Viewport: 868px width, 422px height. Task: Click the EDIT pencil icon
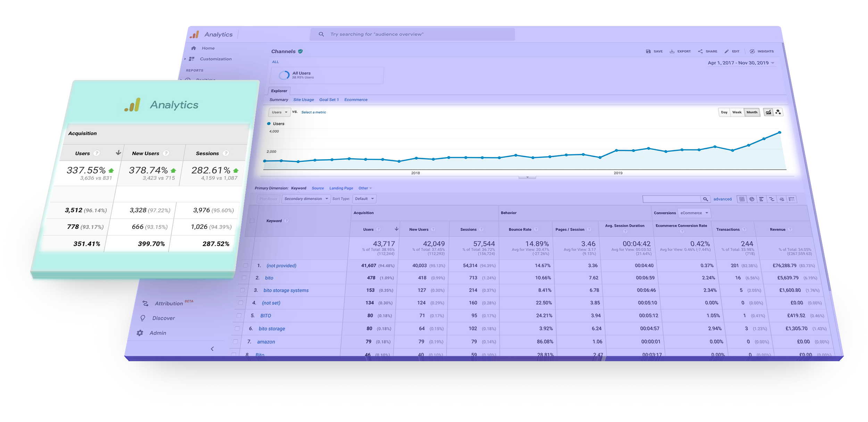pos(726,51)
